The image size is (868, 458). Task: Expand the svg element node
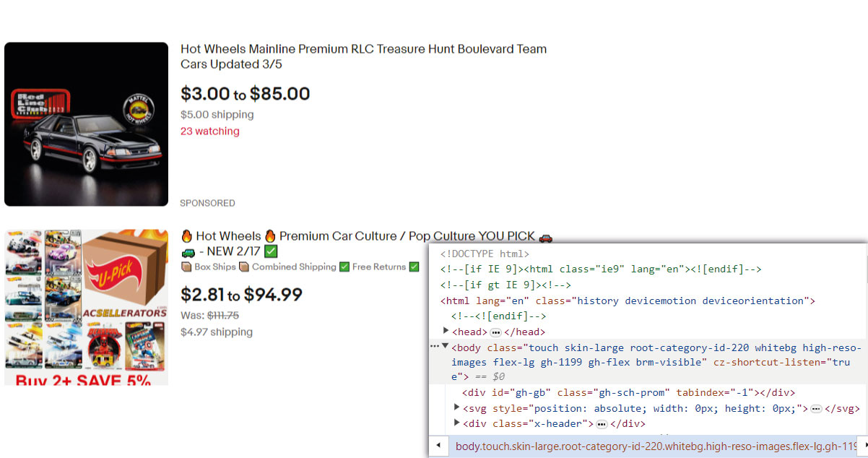[x=456, y=407]
